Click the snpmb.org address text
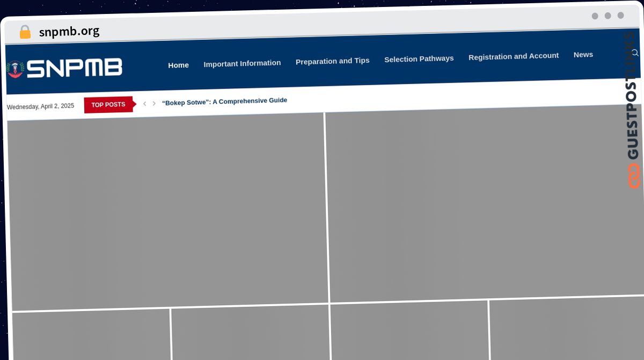This screenshot has width=644, height=360. (x=69, y=31)
